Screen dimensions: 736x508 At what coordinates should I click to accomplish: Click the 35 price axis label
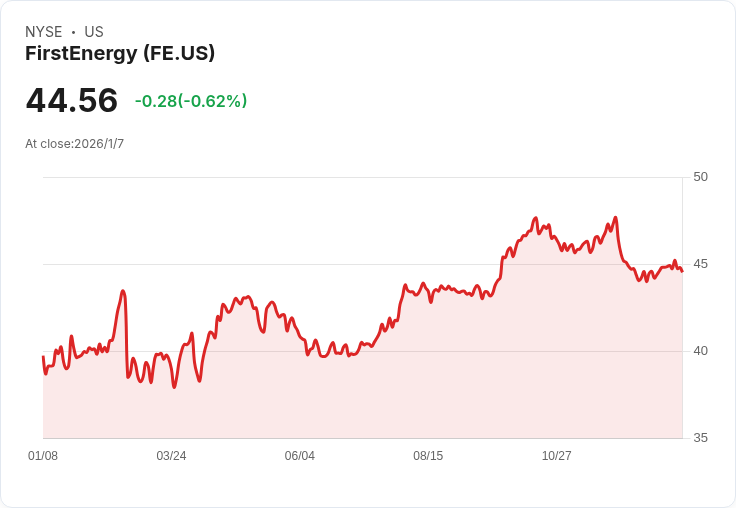[700, 438]
